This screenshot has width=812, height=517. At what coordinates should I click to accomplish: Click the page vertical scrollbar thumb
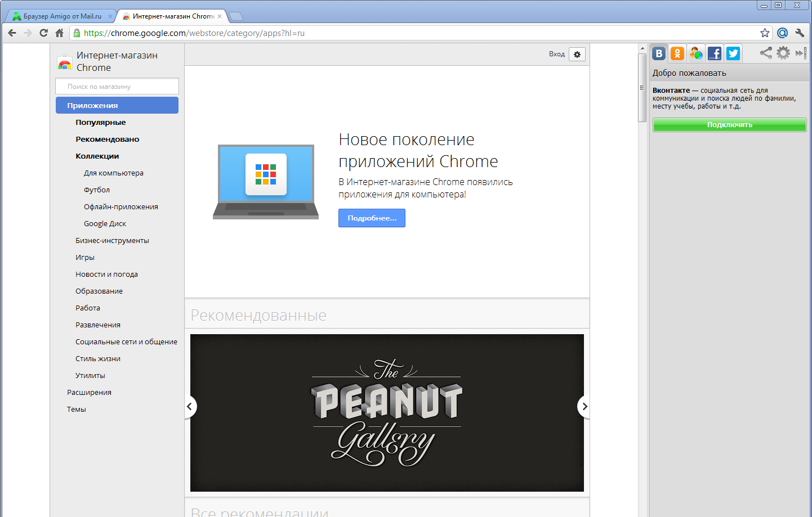tap(642, 87)
